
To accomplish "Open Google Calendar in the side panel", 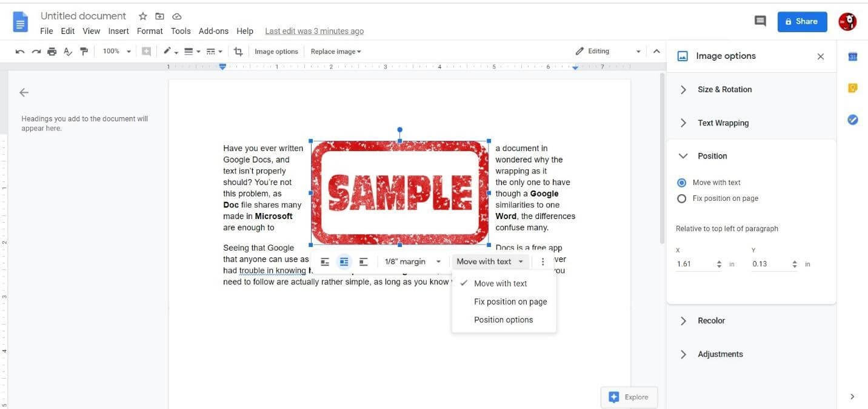I will click(852, 56).
